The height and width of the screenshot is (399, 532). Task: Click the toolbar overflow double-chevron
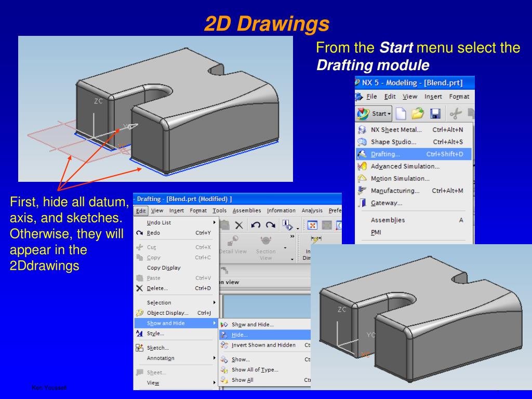(292, 236)
